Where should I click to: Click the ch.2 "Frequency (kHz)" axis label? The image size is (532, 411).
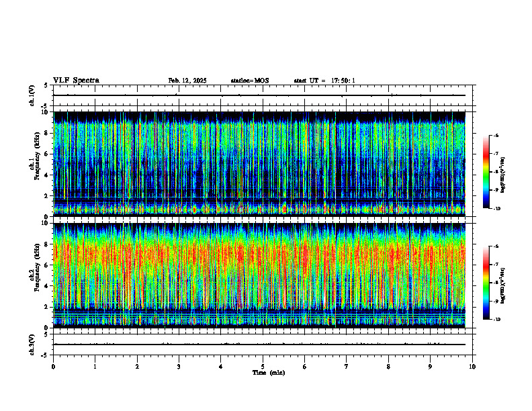pyautogui.click(x=37, y=267)
